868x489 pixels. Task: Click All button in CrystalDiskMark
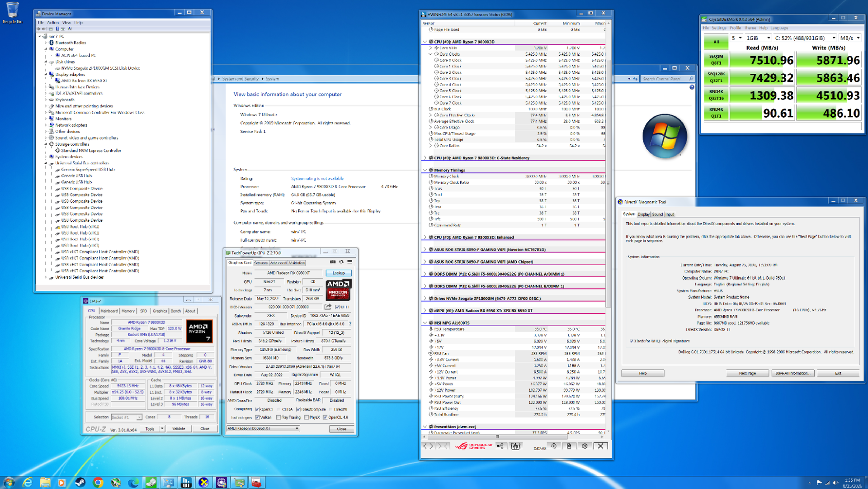click(716, 42)
